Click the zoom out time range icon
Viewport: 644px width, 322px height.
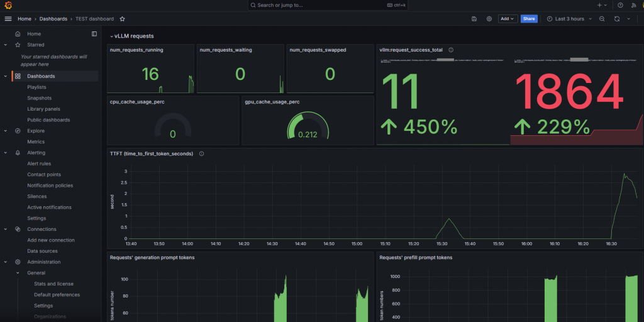tap(602, 19)
